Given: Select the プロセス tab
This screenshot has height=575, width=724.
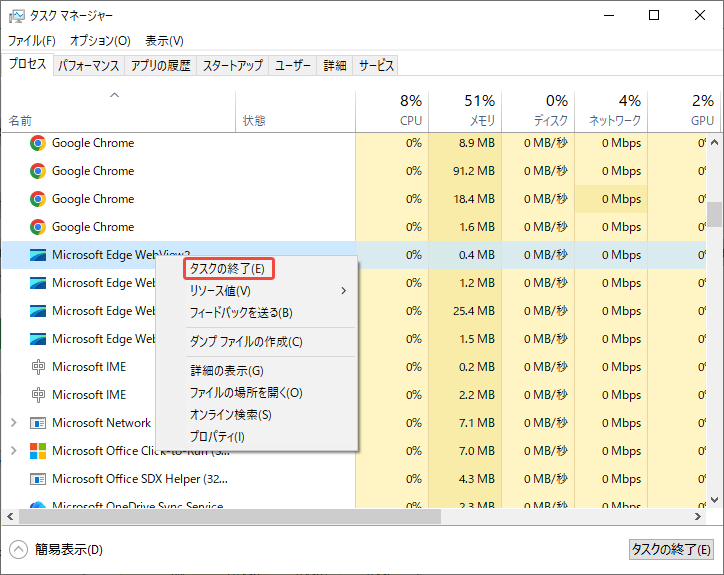Looking at the screenshot, I should point(28,64).
